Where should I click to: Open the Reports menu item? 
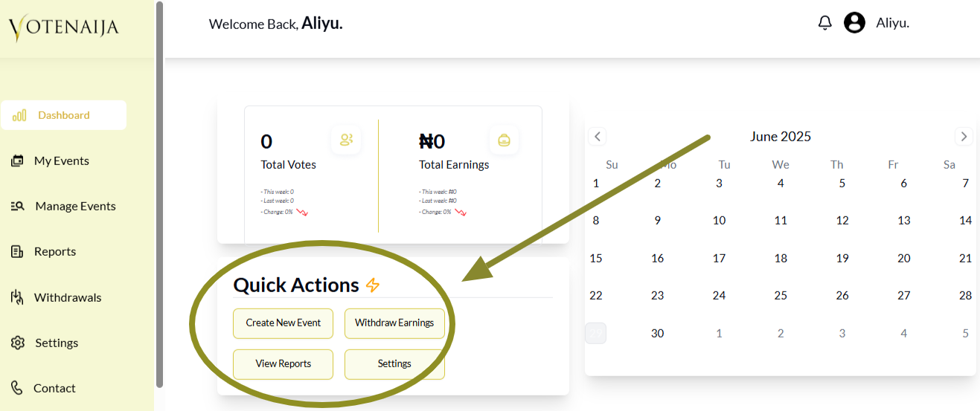(x=55, y=252)
